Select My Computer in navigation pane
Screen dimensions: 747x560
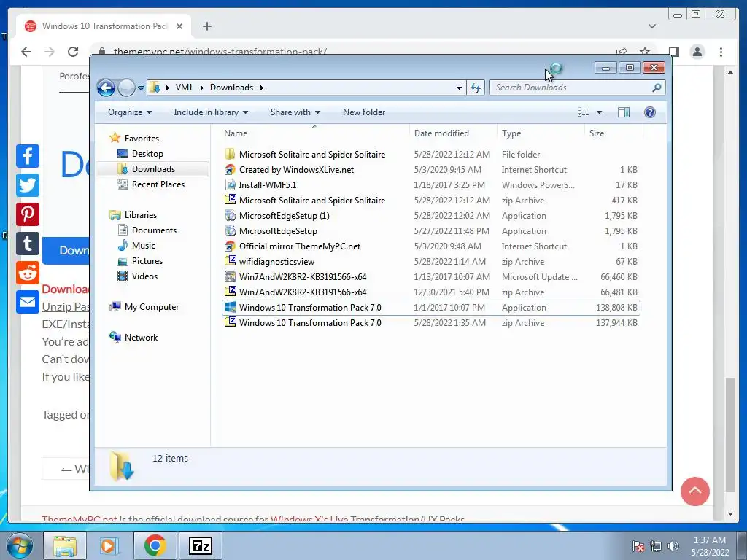pyautogui.click(x=152, y=307)
